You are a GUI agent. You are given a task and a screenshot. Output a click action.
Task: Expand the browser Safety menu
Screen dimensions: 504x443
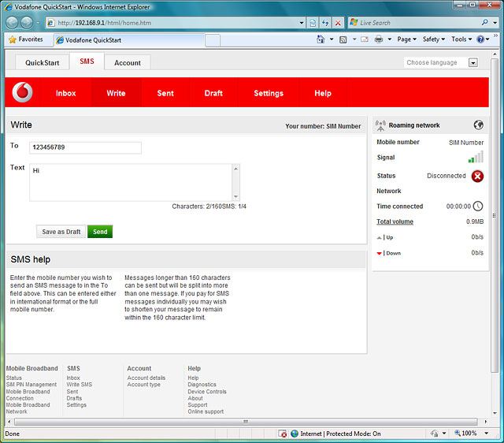point(434,39)
